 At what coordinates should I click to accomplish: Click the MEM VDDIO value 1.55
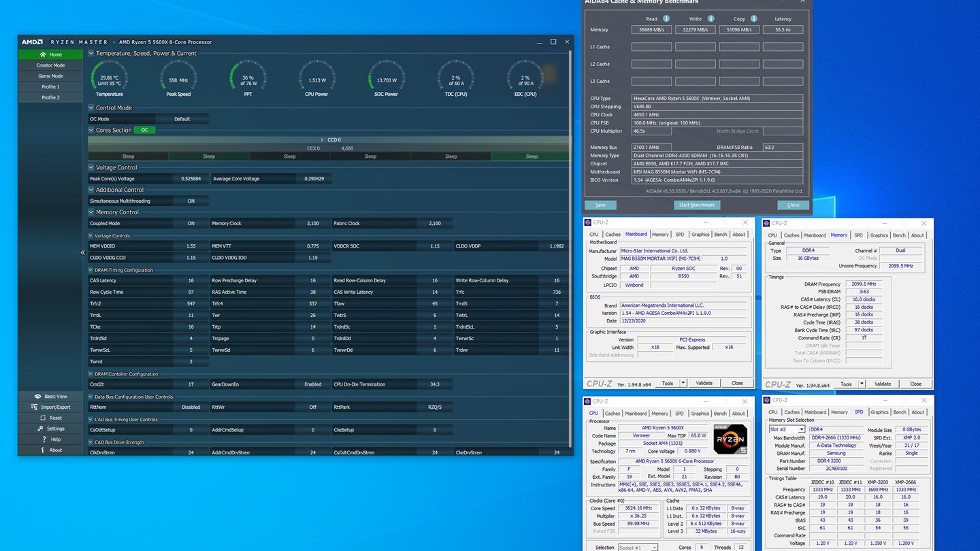[x=191, y=246]
